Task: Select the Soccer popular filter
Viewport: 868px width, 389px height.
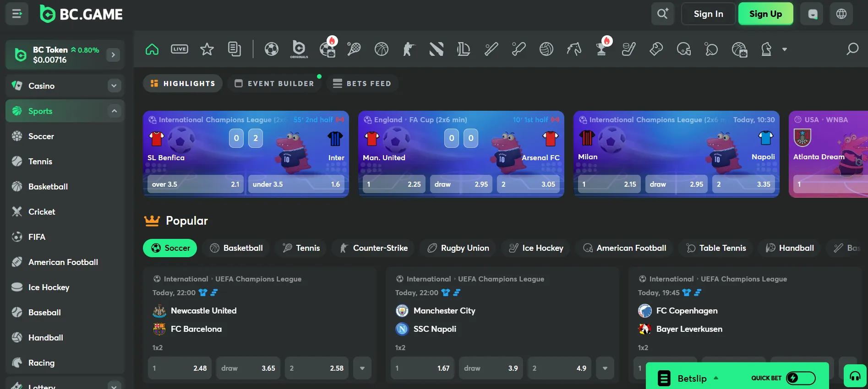Action: [170, 248]
